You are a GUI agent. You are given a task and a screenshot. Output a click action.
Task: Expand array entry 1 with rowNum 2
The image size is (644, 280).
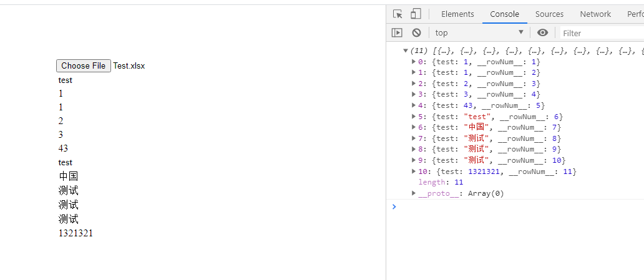click(414, 72)
